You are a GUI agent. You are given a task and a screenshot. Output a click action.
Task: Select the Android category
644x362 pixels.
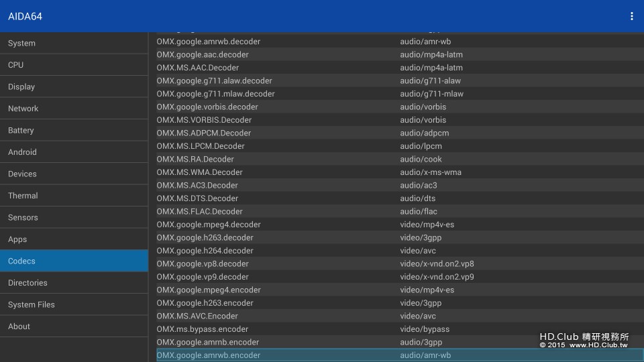74,152
